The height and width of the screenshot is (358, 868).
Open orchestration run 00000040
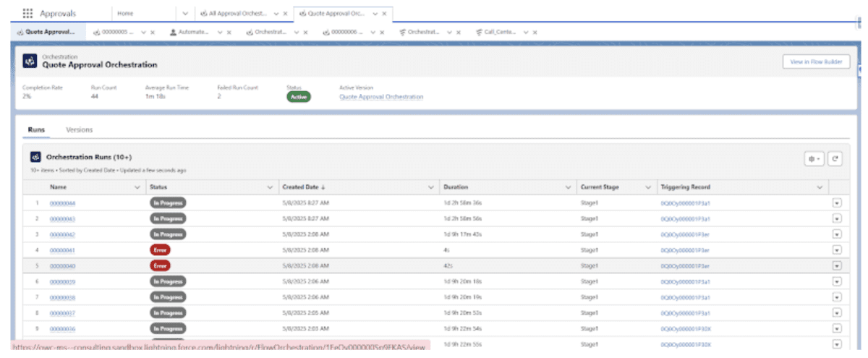click(x=62, y=266)
